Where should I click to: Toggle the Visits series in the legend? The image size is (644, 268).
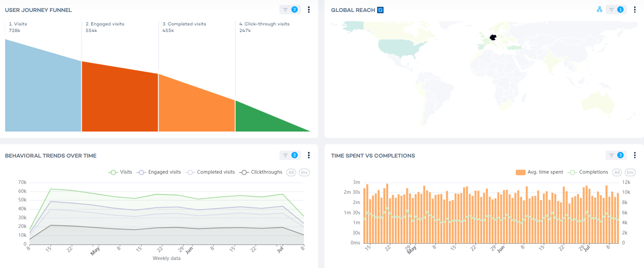pos(120,172)
